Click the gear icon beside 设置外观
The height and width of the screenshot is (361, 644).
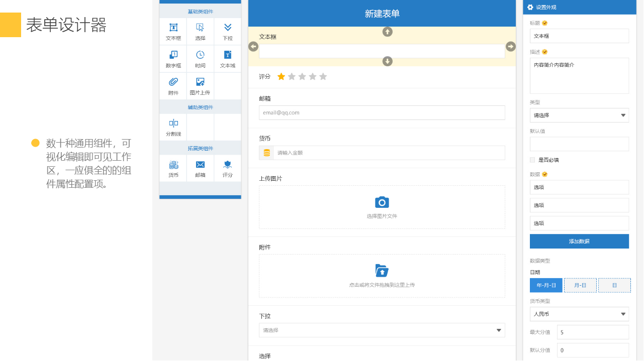tap(530, 7)
